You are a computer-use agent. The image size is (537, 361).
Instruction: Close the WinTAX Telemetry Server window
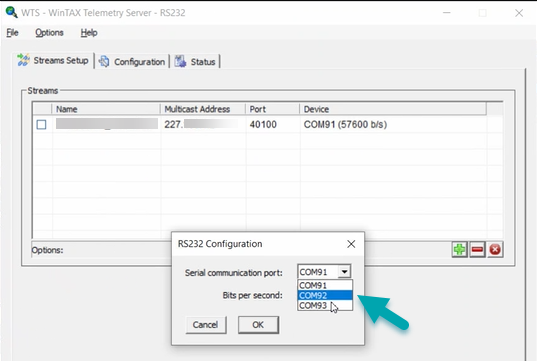pyautogui.click(x=519, y=13)
